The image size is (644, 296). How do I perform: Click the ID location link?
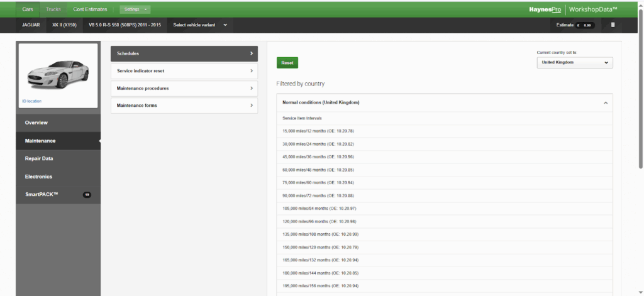pyautogui.click(x=31, y=101)
